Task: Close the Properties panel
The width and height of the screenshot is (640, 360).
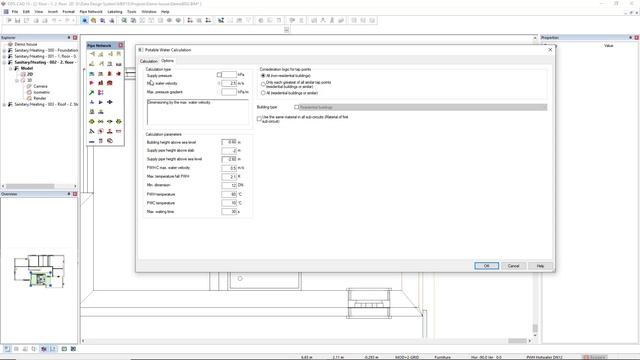Action: click(x=636, y=38)
